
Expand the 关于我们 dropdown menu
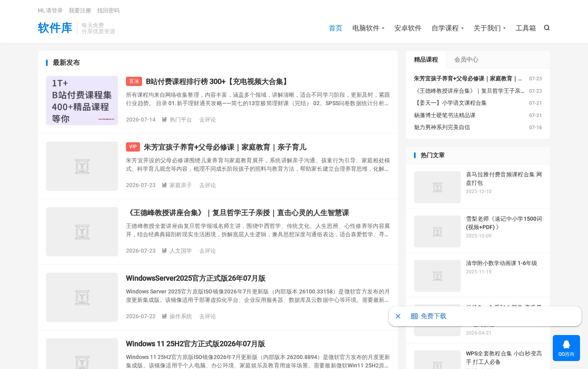pos(490,28)
